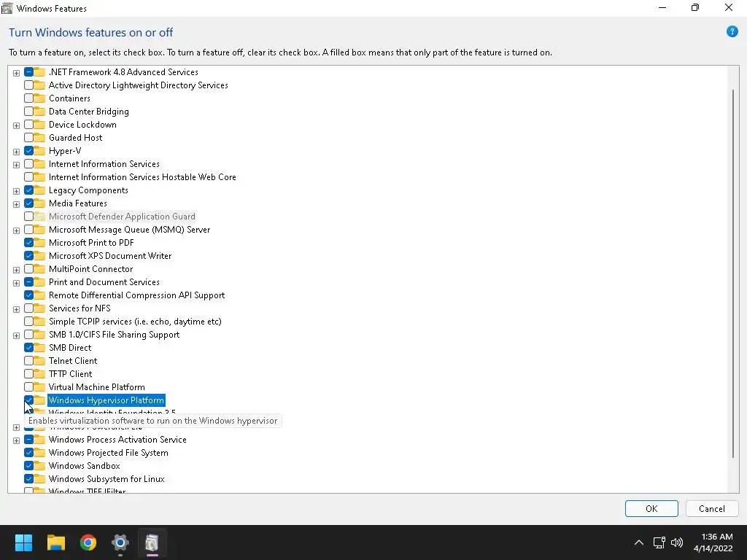Click folder icon beside SMB Direct
747x560 pixels.
coord(39,348)
